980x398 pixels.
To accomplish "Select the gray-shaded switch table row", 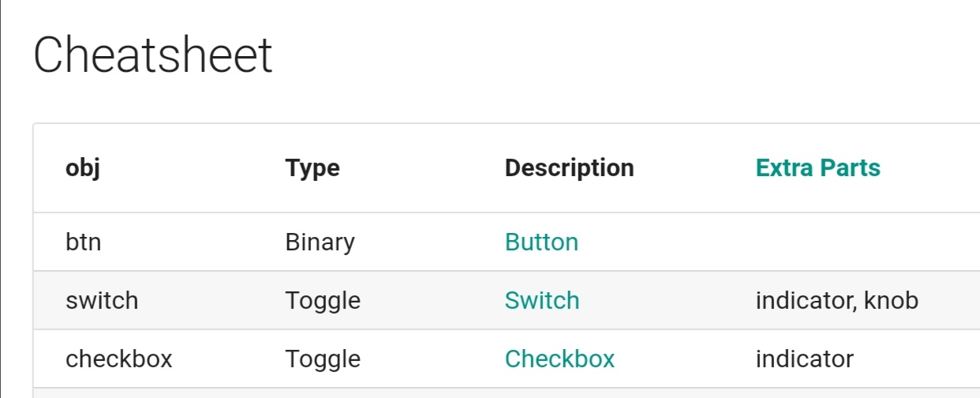I will click(x=507, y=300).
